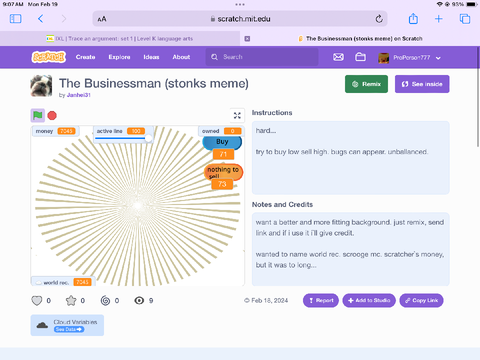Click the Copy Link button
The image size is (480, 360).
pyautogui.click(x=421, y=301)
